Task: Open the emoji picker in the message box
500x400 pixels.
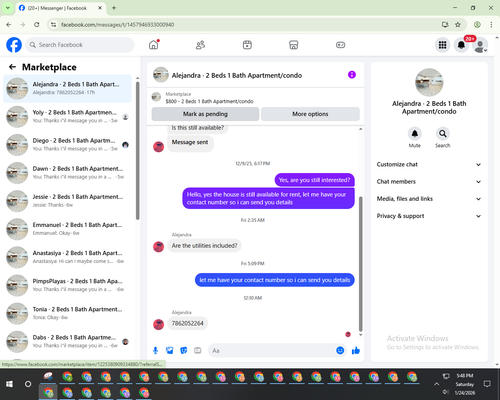Action: click(340, 350)
